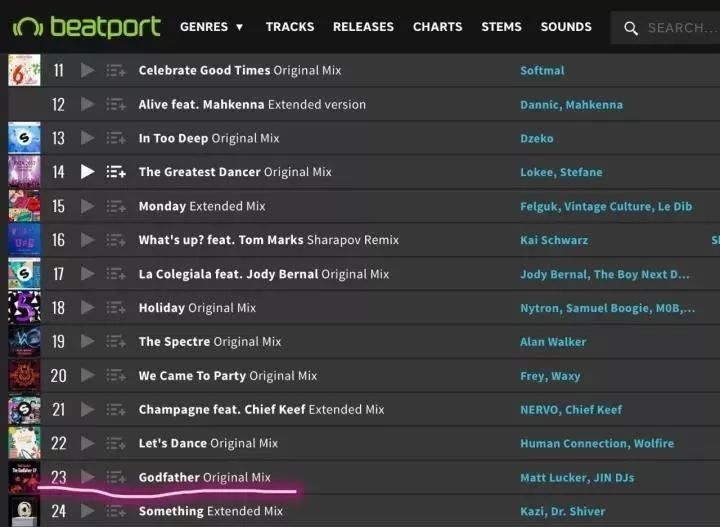Add Godfather to queue icon
This screenshot has height=527, width=720.
pyautogui.click(x=116, y=477)
